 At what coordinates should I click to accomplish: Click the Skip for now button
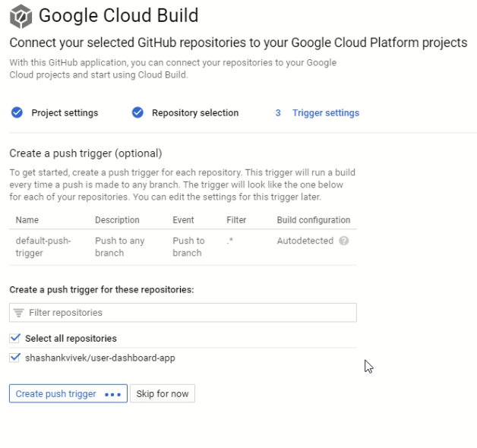(163, 394)
